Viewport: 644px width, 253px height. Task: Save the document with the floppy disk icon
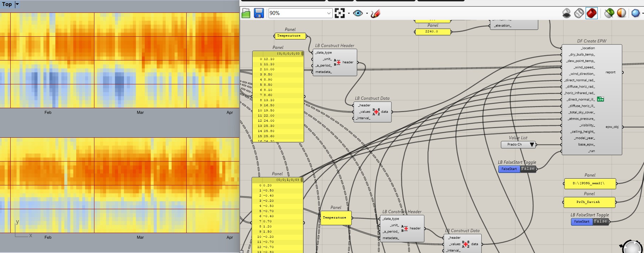tap(259, 14)
